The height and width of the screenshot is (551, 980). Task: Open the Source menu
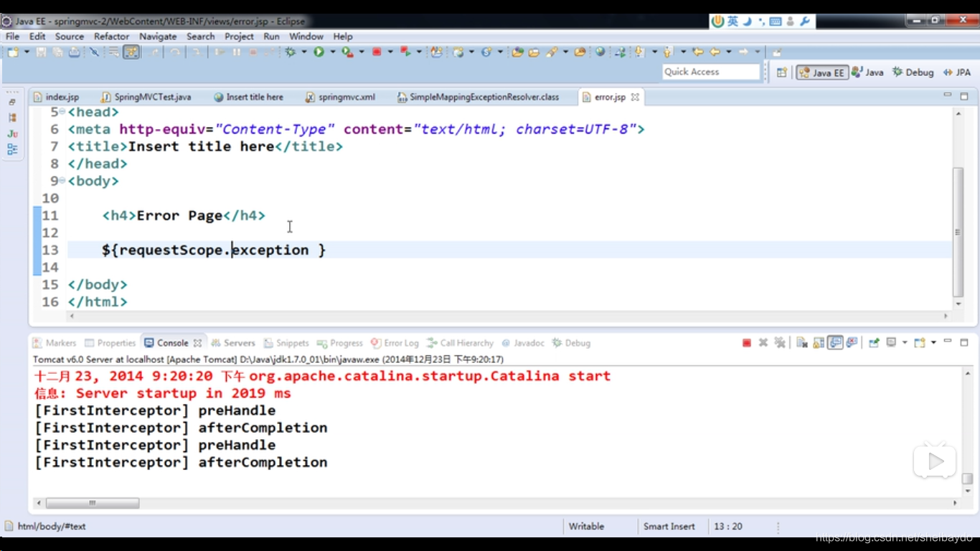[70, 37]
